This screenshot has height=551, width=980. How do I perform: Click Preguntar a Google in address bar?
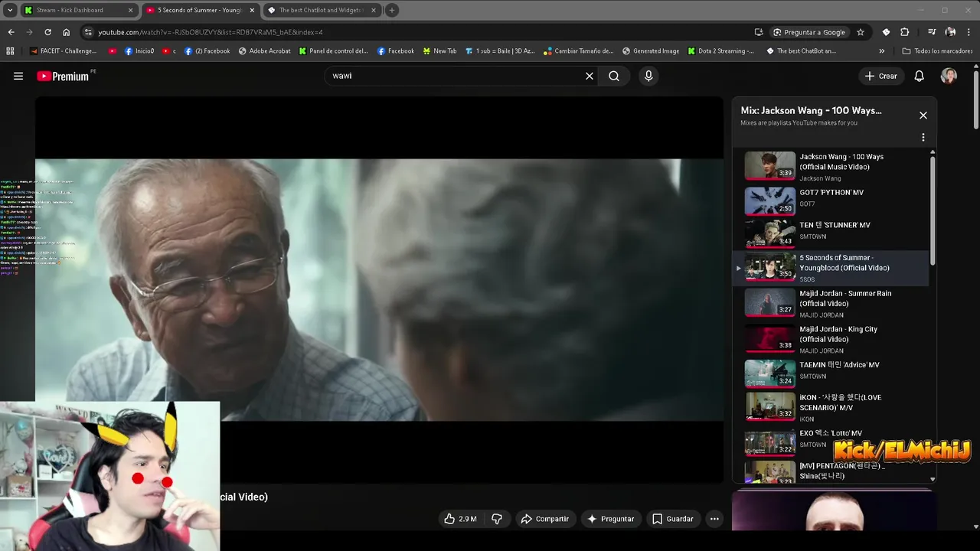click(x=808, y=32)
